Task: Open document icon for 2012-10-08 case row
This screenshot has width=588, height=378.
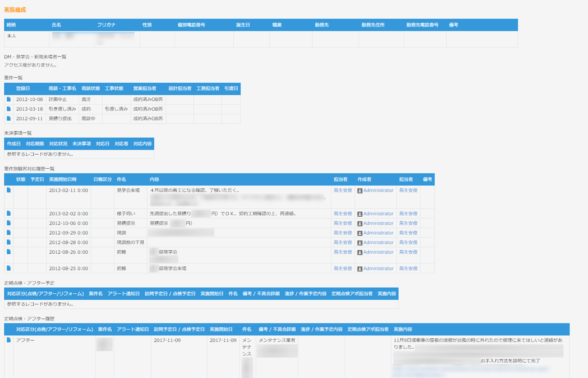Action: pos(9,99)
